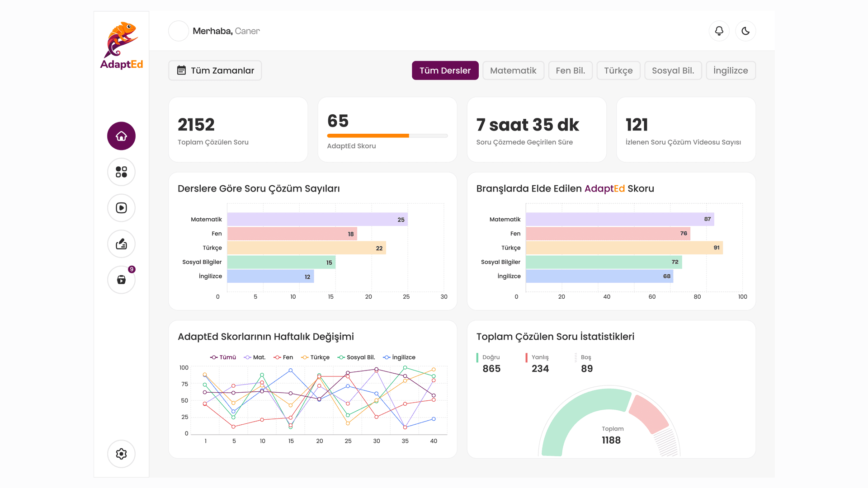
Task: Toggle Tümü series in weekly chart legend
Action: pos(223,357)
